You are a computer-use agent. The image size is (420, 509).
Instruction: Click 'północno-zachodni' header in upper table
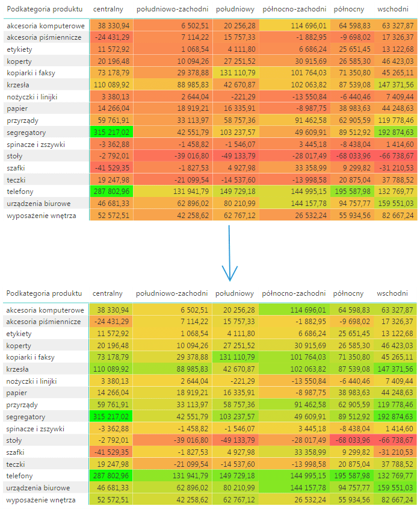tap(294, 10)
